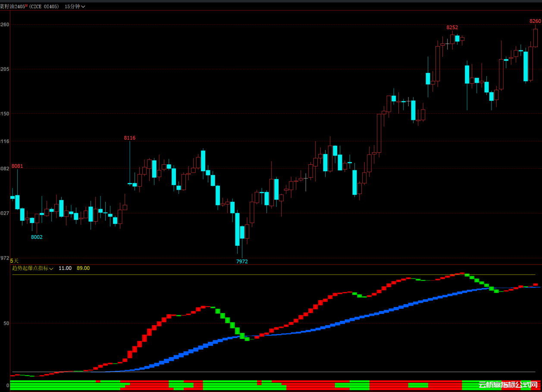Click the 5天 range label
This screenshot has height=392, width=542.
pos(14,261)
